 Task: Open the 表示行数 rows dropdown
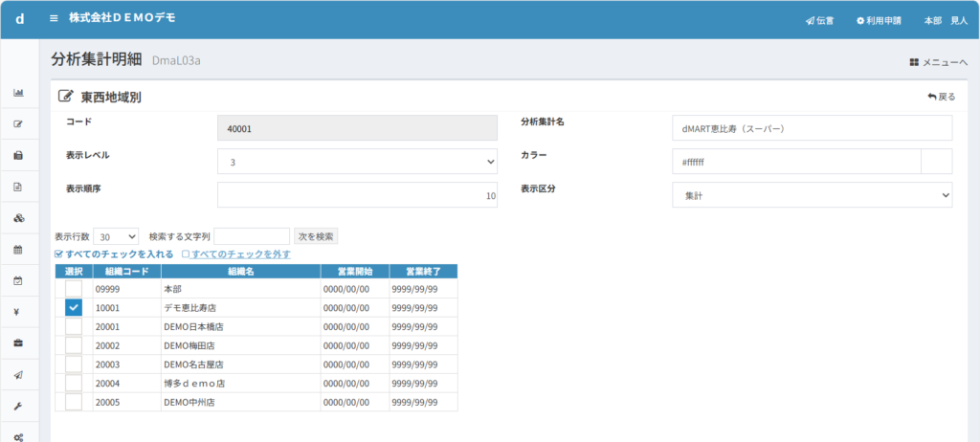click(x=117, y=236)
